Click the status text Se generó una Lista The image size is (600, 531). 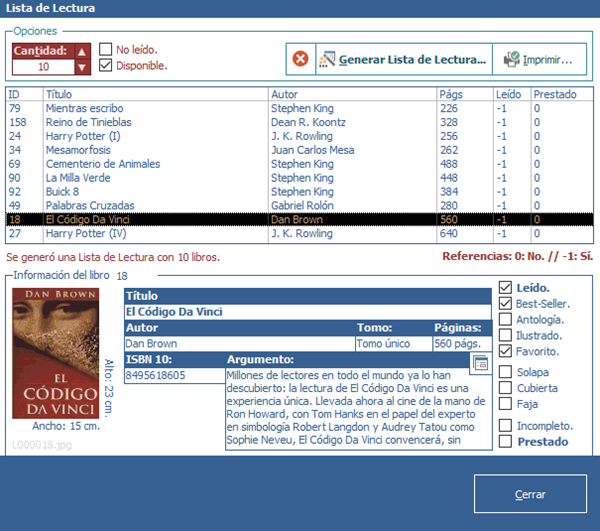(x=113, y=257)
